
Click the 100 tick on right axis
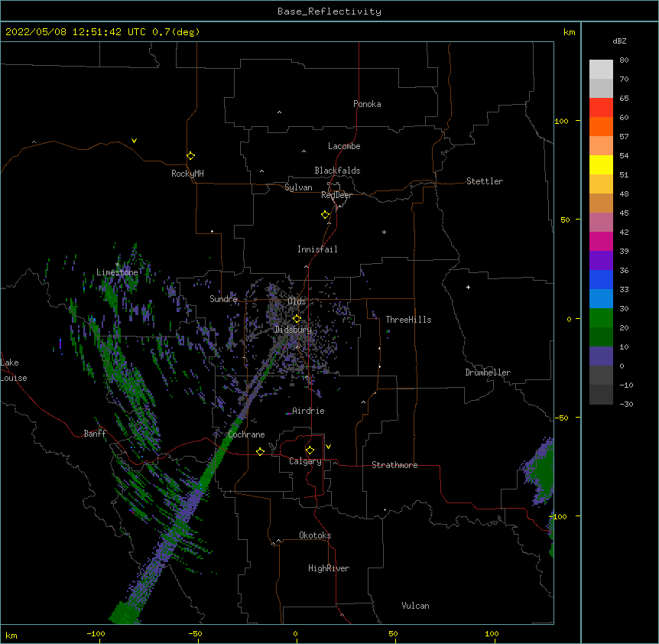coord(561,121)
